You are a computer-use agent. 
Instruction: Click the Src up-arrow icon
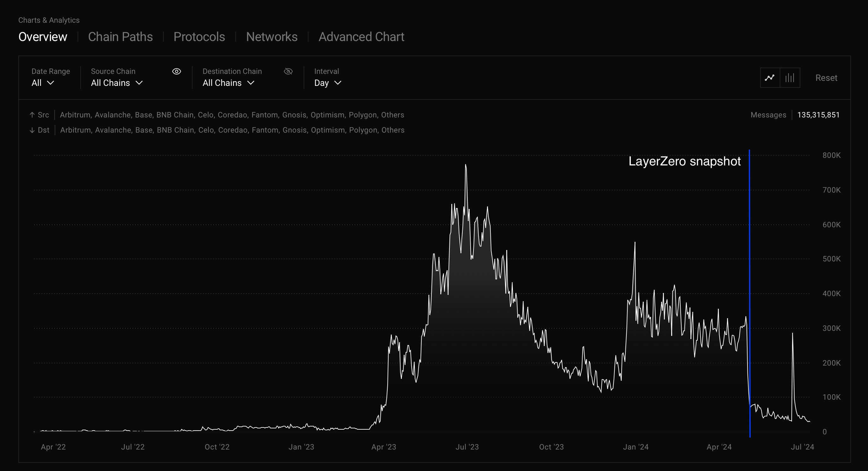pos(32,115)
